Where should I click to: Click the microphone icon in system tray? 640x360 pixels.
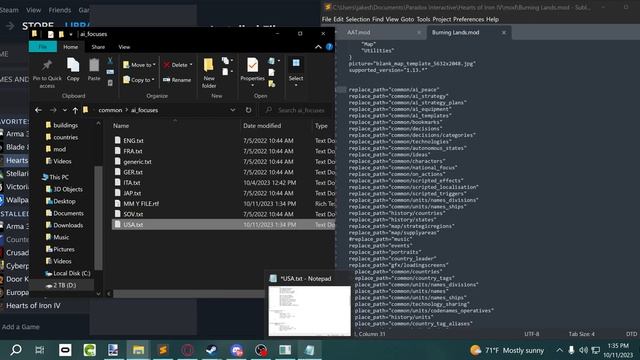point(571,350)
